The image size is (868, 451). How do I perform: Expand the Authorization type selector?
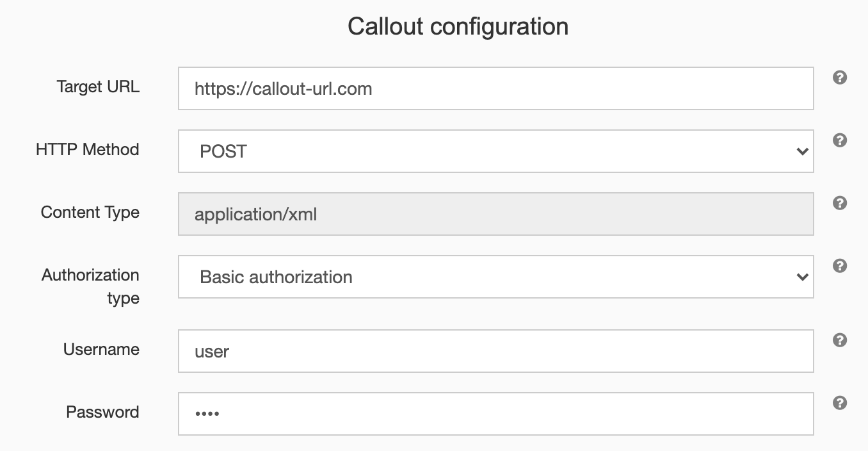pos(803,277)
